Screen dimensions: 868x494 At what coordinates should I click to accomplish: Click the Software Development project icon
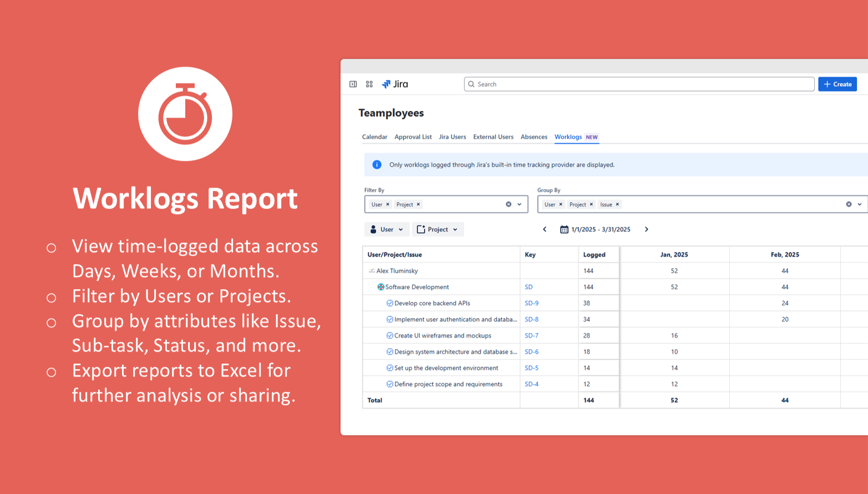pyautogui.click(x=380, y=287)
